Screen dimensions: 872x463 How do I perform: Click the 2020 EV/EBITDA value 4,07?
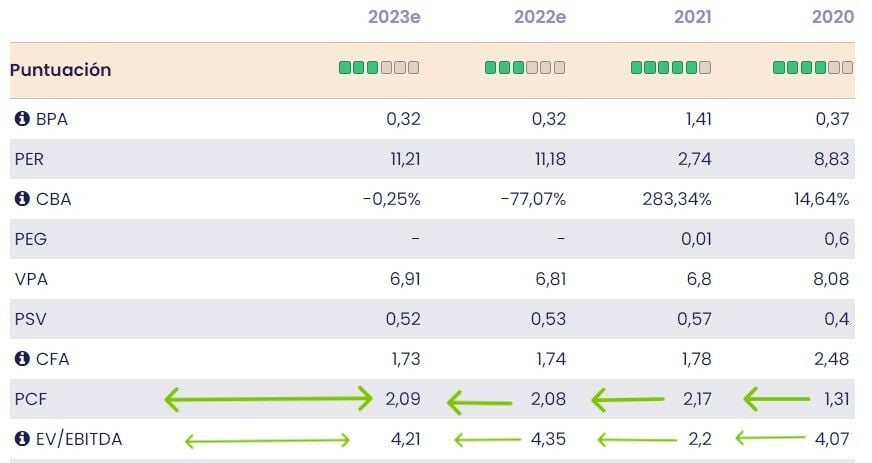tap(831, 439)
